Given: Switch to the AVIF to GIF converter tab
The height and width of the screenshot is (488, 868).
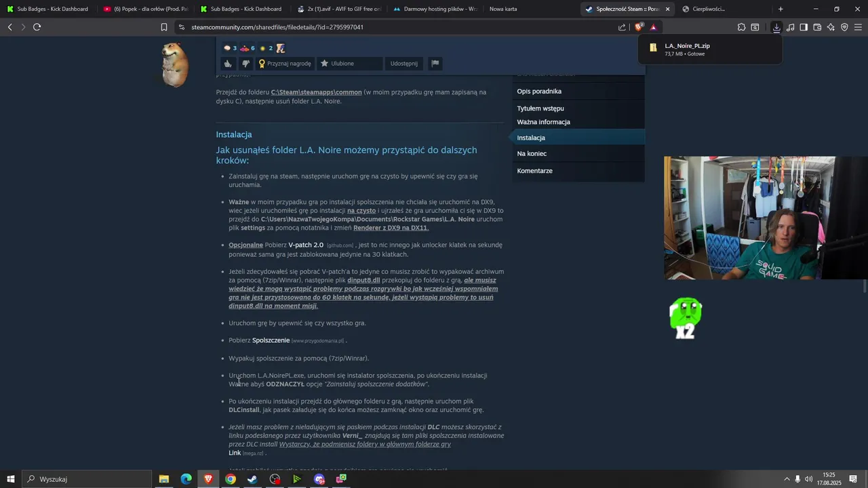Looking at the screenshot, I should tap(339, 9).
